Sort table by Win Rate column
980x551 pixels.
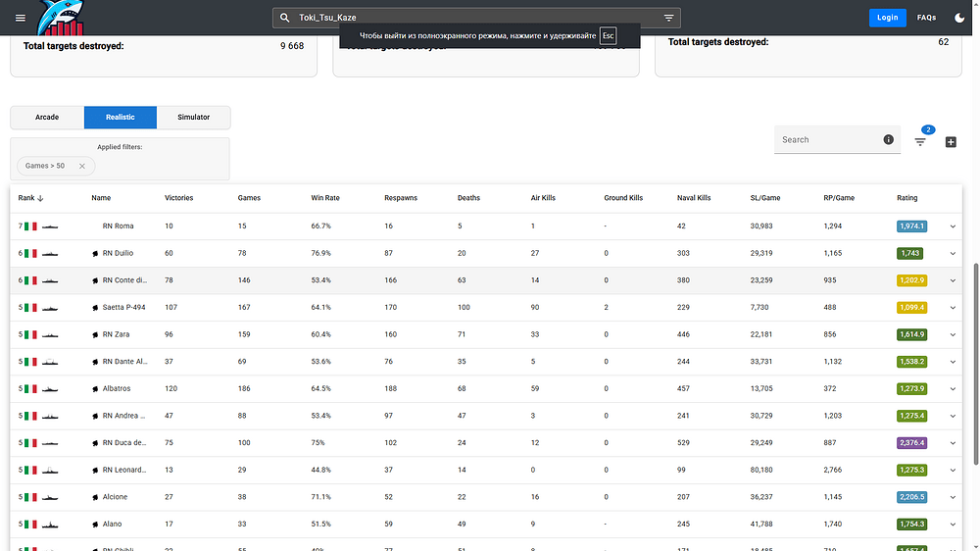pyautogui.click(x=325, y=198)
